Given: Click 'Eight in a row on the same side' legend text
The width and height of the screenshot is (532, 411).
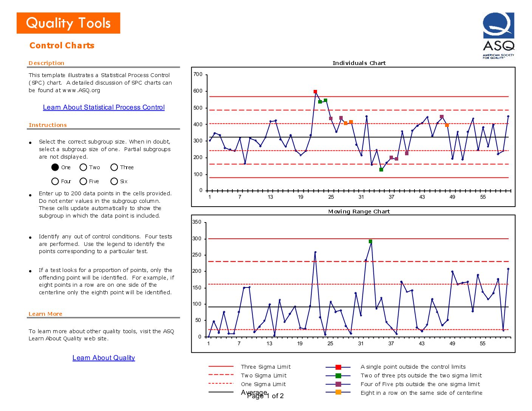Looking at the screenshot, I should coord(421,393).
